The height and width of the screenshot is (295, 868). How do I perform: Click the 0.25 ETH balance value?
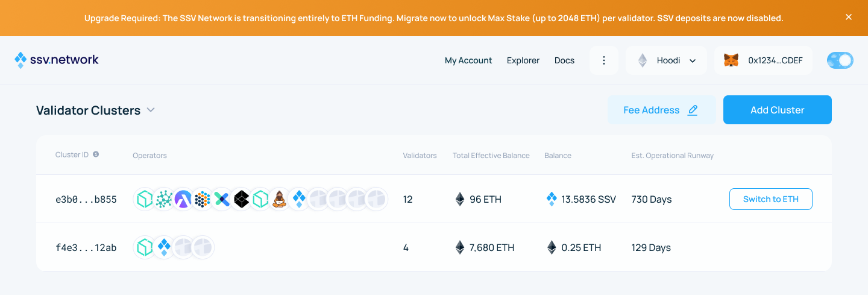(581, 247)
